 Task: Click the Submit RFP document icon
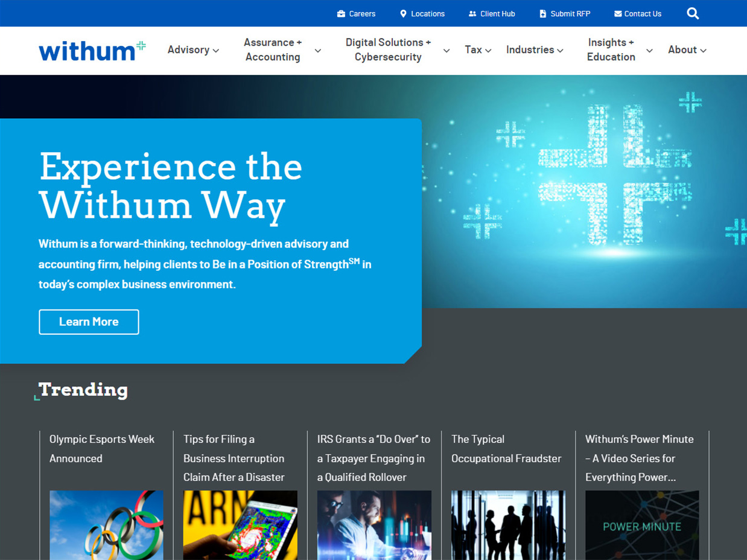[x=542, y=14]
